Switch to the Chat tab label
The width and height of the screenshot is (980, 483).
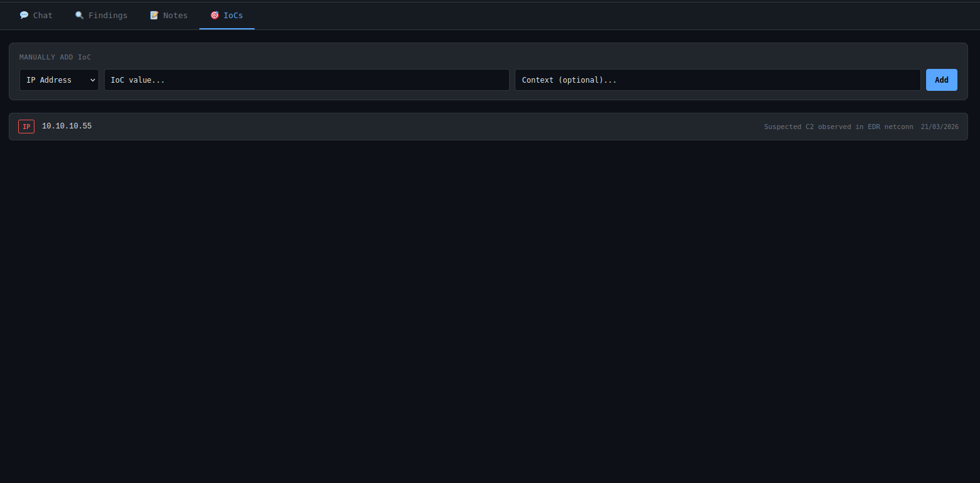43,16
